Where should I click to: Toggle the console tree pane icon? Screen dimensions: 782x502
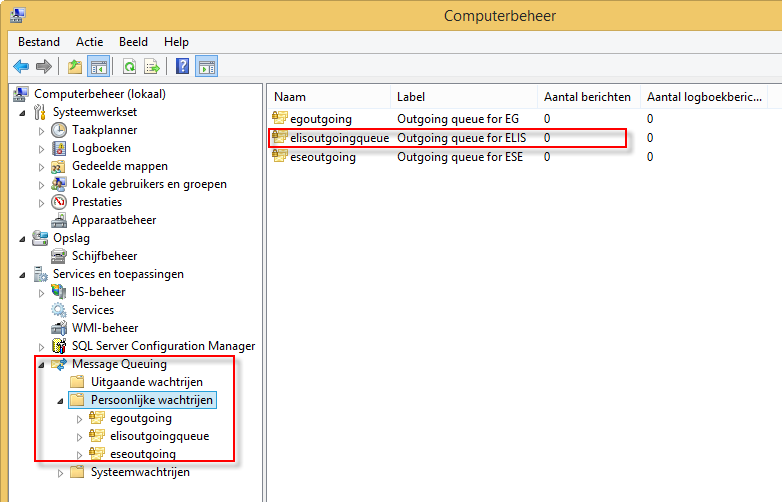click(98, 66)
